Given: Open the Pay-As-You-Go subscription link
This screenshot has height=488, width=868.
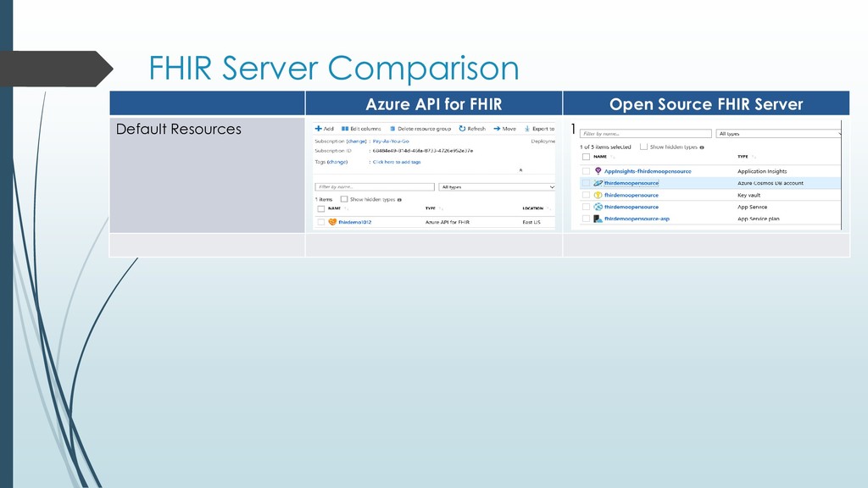Looking at the screenshot, I should point(391,141).
